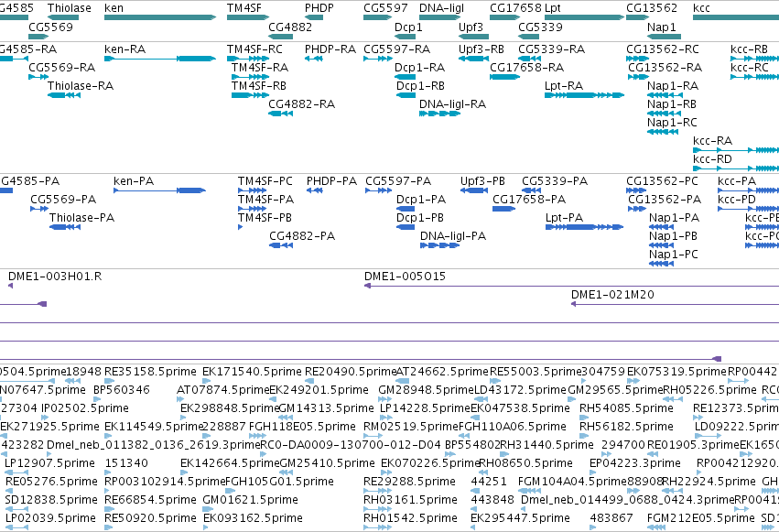The height and width of the screenshot is (532, 779).
Task: Click the ken-RA transcript
Action: click(160, 59)
